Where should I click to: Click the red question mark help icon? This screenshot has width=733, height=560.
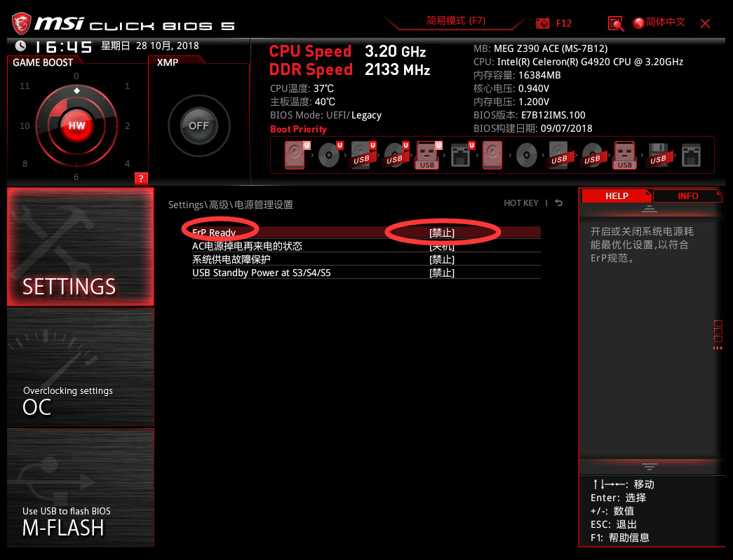[141, 179]
